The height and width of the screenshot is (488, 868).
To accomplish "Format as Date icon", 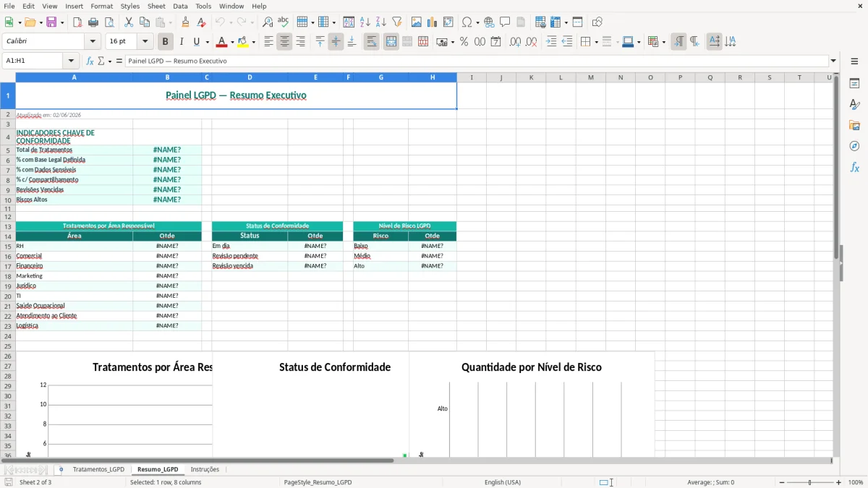I will coord(495,42).
